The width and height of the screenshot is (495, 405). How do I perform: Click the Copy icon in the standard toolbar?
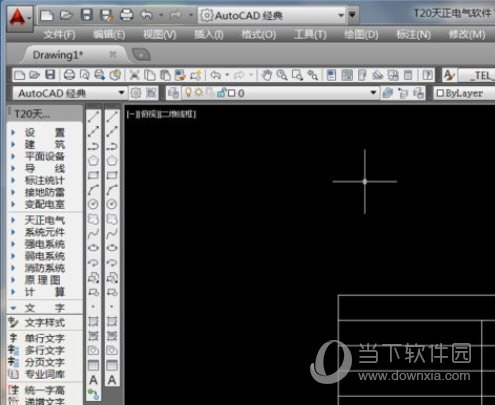[x=150, y=75]
